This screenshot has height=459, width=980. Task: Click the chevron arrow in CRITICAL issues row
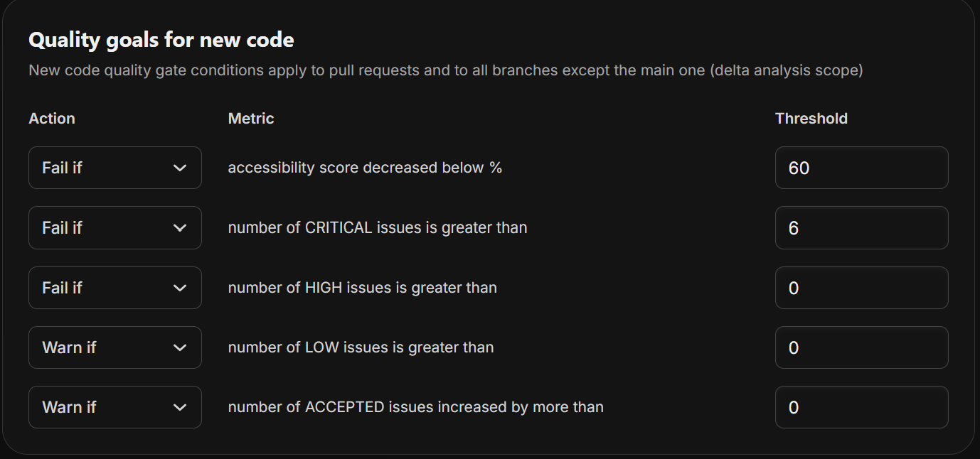click(x=180, y=227)
